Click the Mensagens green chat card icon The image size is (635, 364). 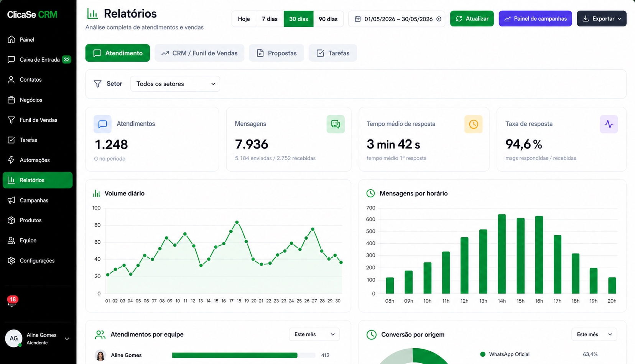tap(336, 124)
